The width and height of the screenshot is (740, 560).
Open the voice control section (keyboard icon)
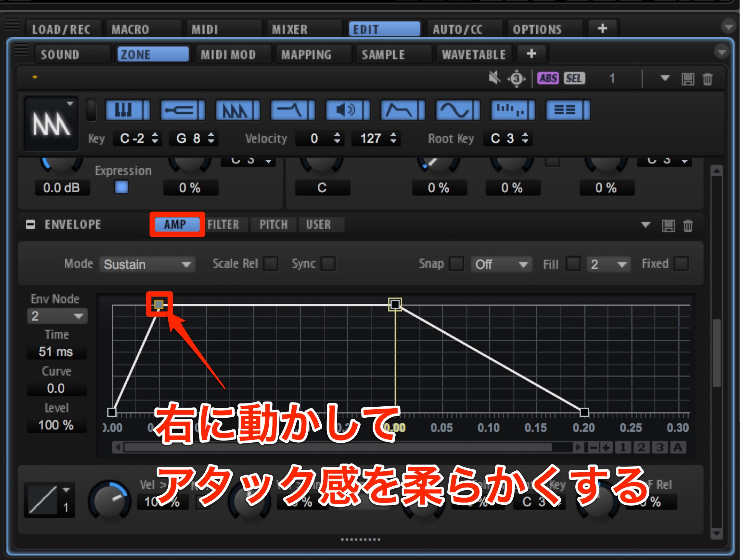click(128, 110)
